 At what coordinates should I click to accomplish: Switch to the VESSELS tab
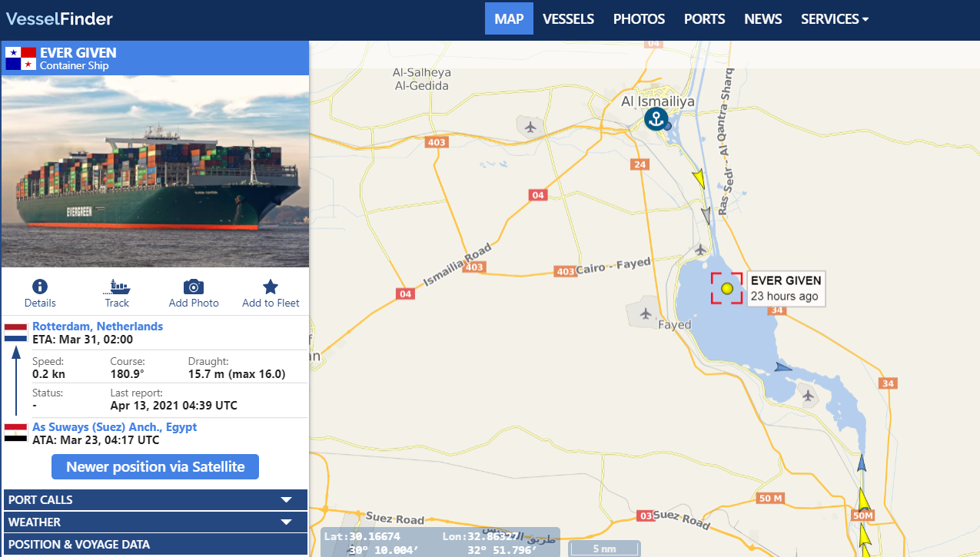(568, 19)
